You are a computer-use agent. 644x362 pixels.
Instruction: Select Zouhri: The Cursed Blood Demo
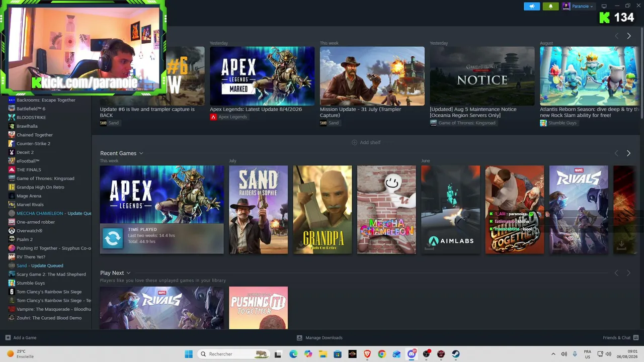tap(49, 318)
